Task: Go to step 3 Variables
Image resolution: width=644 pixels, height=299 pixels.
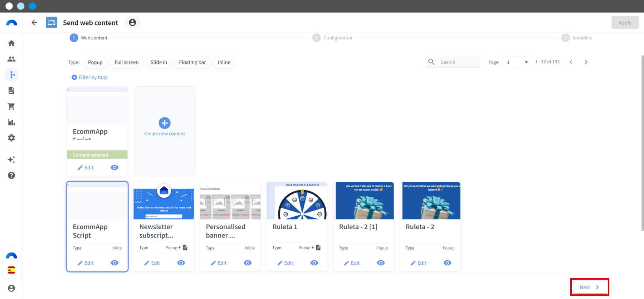Action: tap(577, 38)
